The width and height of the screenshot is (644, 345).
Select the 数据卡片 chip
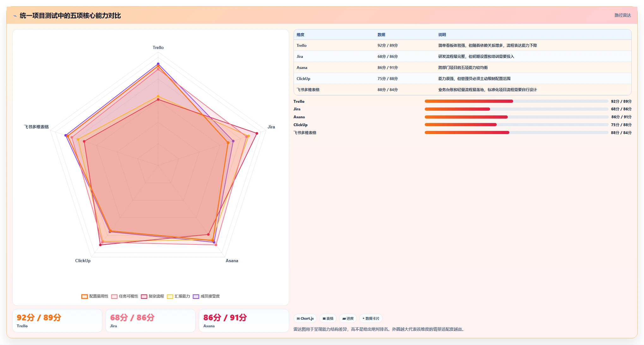tap(371, 318)
